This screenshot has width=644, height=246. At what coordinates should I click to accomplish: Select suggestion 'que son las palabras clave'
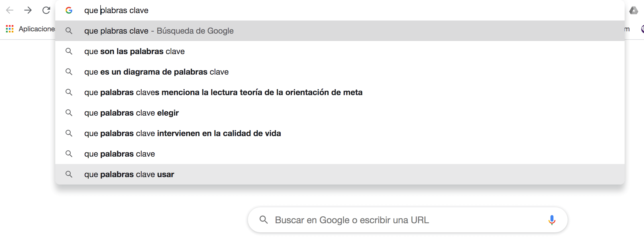tap(134, 51)
